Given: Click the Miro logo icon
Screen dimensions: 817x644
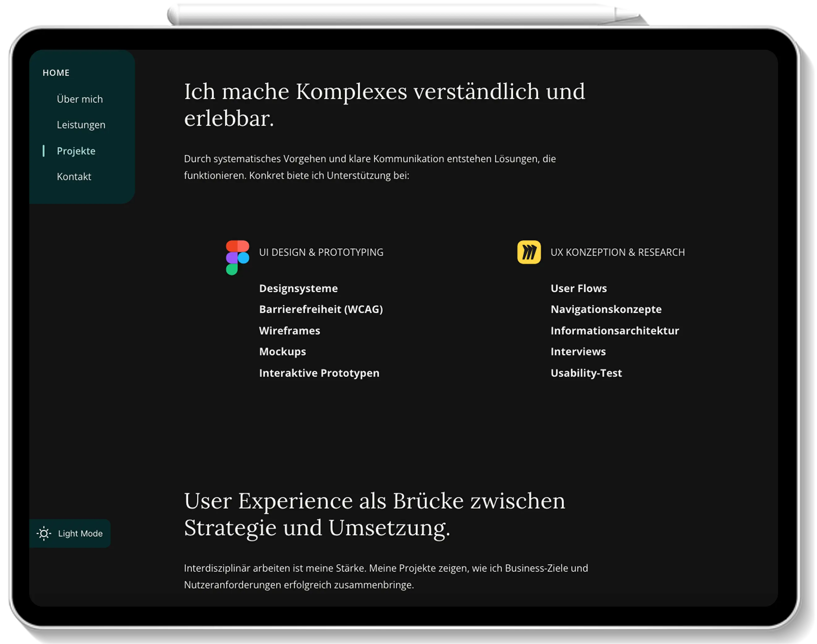Looking at the screenshot, I should 530,252.
